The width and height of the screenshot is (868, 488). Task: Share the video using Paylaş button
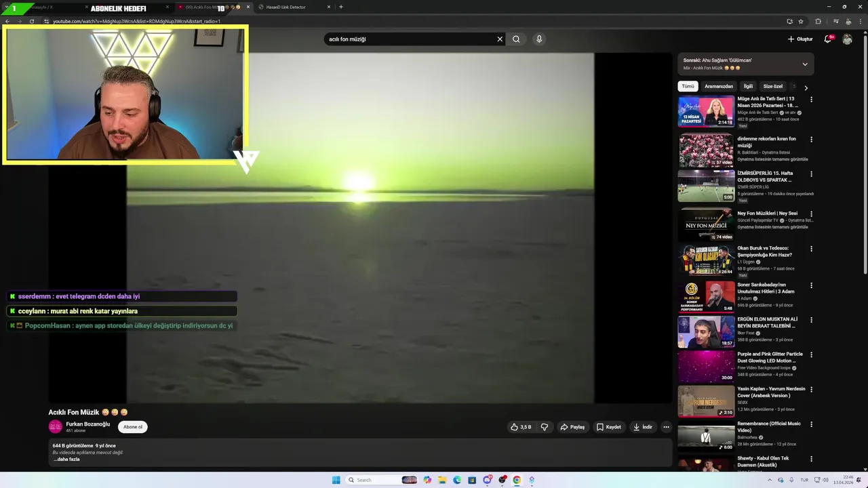[572, 427]
